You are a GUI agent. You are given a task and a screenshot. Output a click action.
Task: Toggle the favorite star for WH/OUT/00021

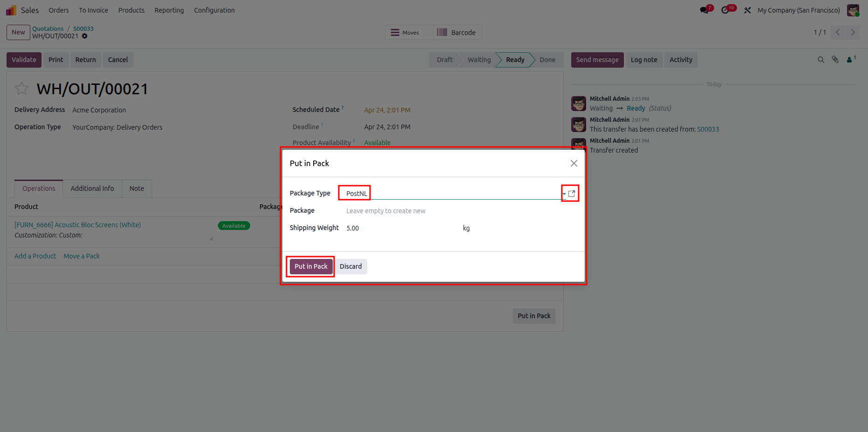(22, 88)
